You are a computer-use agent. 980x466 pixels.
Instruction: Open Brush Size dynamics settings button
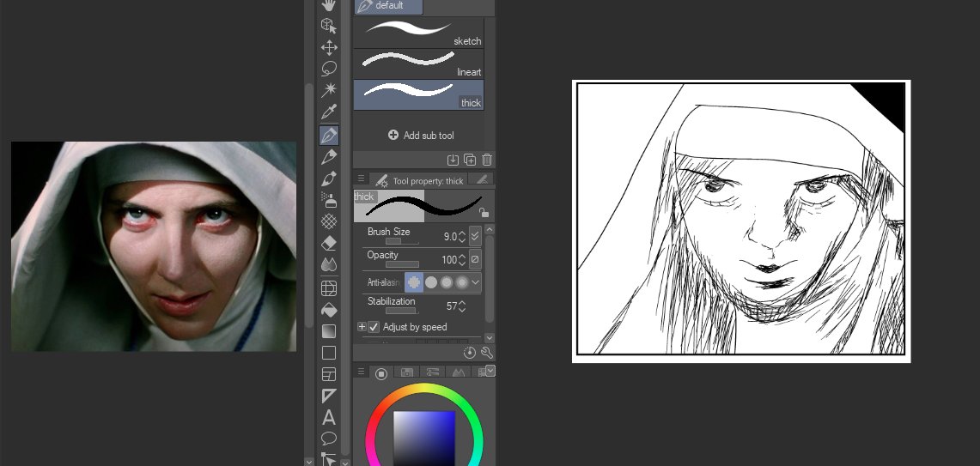pyautogui.click(x=475, y=236)
